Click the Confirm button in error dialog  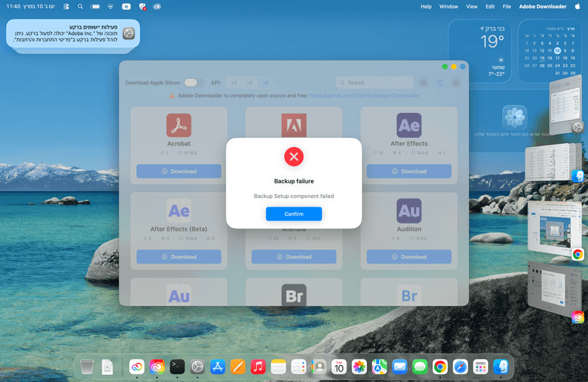[293, 214]
